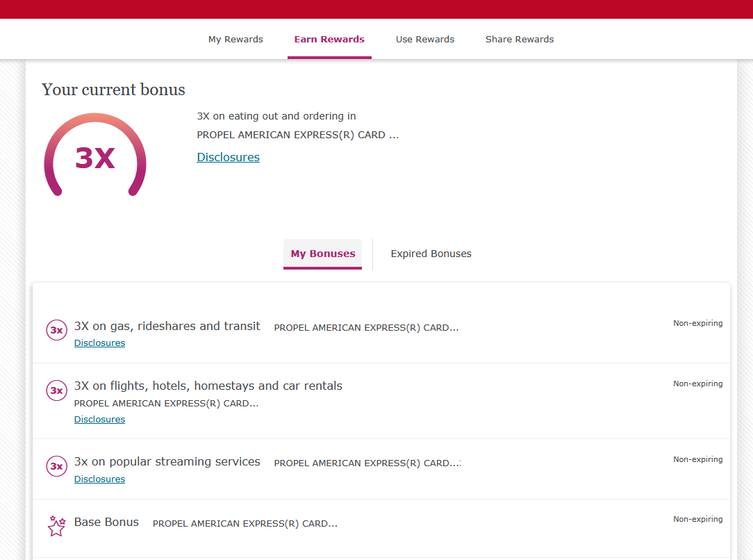Go to the Use Rewards tab
The image size is (753, 560).
click(425, 40)
